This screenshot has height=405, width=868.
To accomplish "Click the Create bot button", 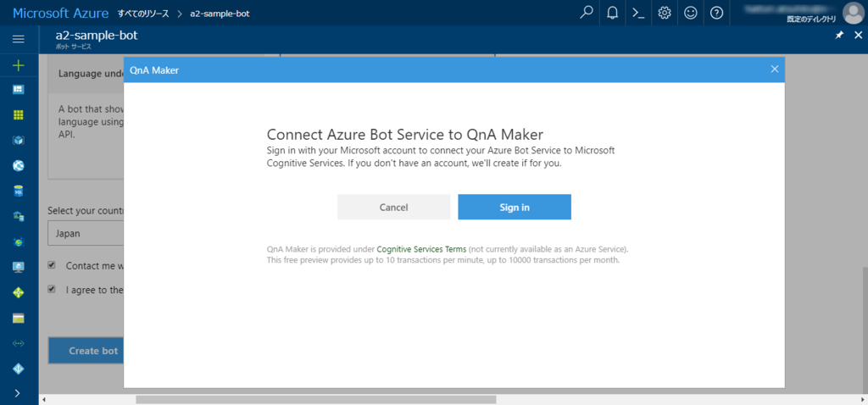I will [x=86, y=351].
